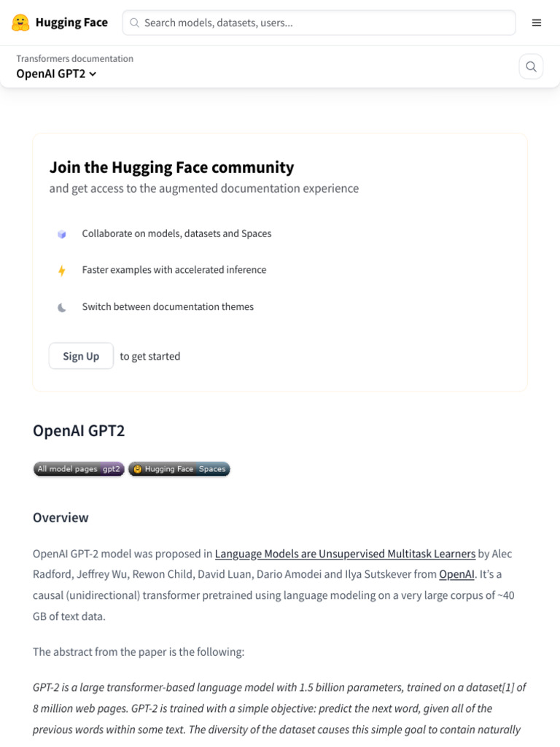Open Language Models are Unsupervised Multitask Learners link

345,554
